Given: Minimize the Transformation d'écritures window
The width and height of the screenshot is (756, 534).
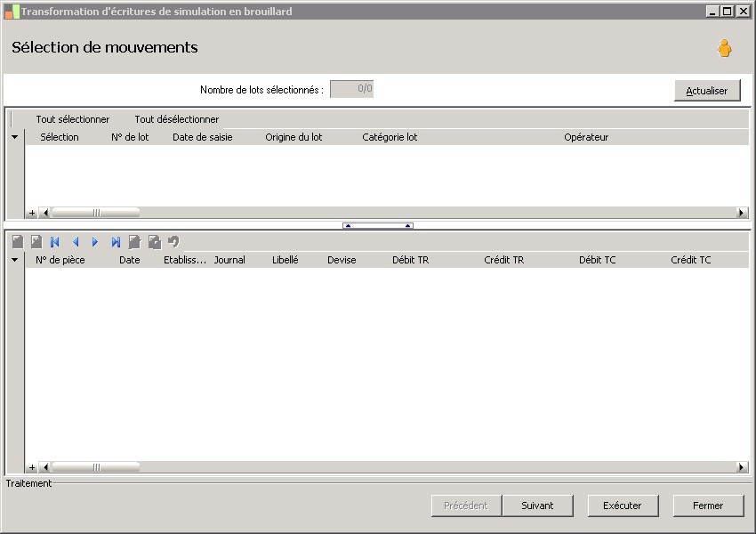Looking at the screenshot, I should (712, 11).
